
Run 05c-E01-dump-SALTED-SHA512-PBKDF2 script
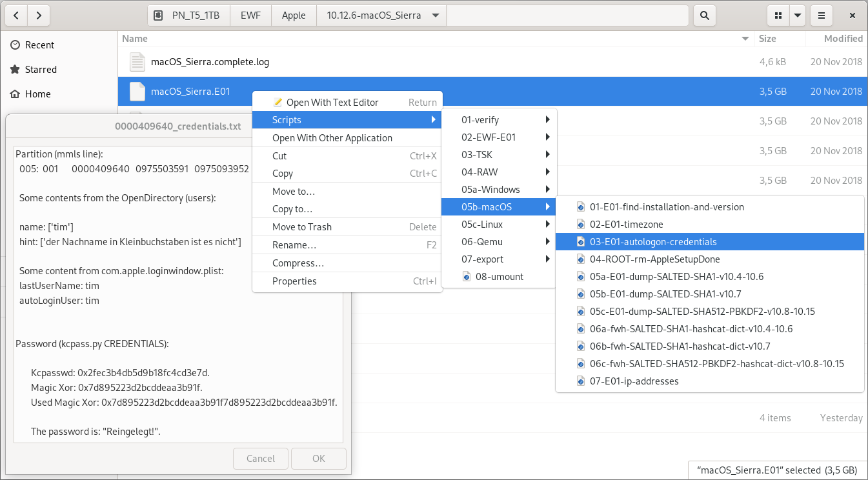[x=709, y=312]
